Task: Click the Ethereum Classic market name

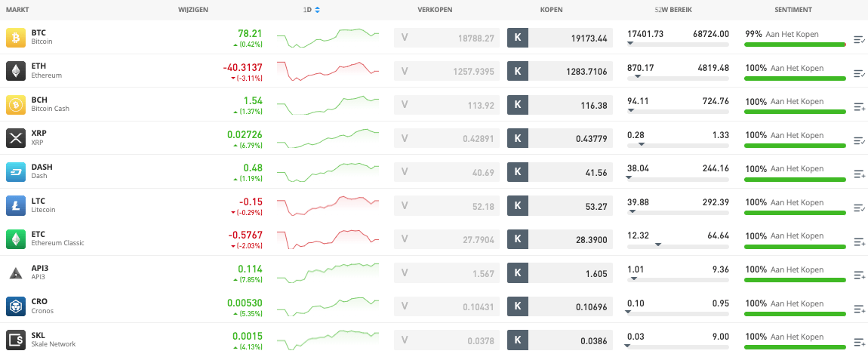Action: (x=57, y=243)
